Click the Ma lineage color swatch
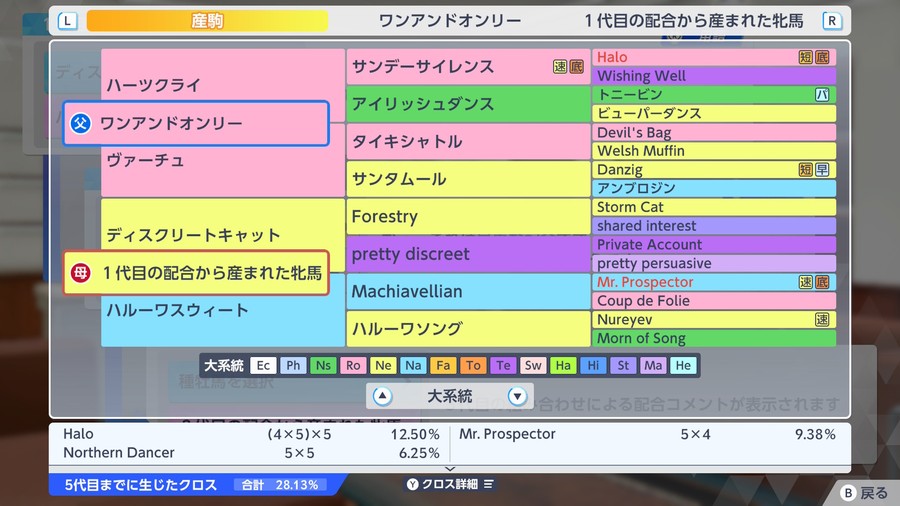 [653, 365]
